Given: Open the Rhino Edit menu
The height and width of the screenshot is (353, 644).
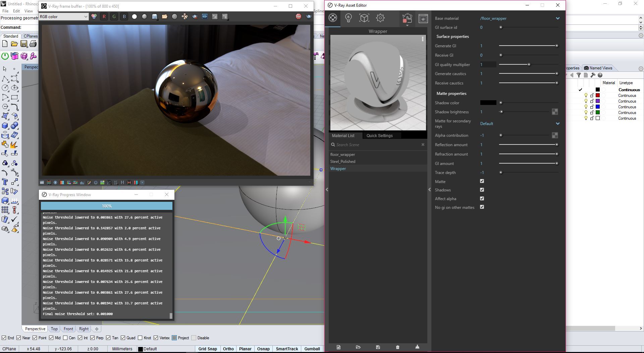Looking at the screenshot, I should 16,11.
